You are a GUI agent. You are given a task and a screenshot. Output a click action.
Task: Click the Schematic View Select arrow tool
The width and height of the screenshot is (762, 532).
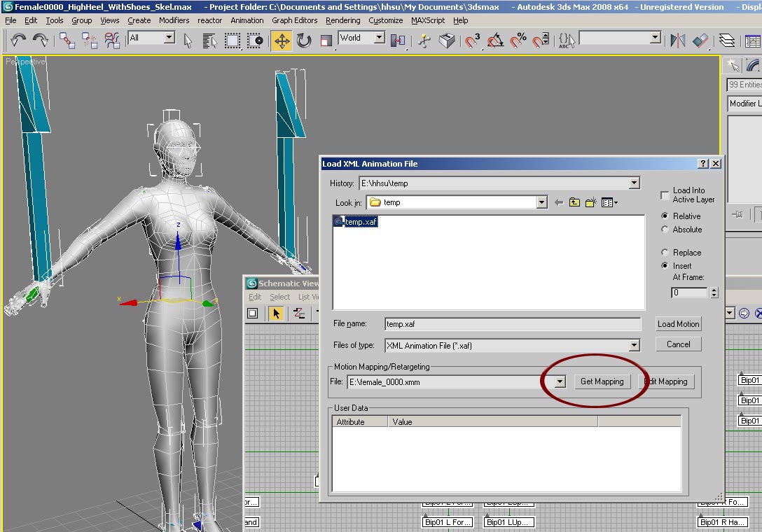276,314
